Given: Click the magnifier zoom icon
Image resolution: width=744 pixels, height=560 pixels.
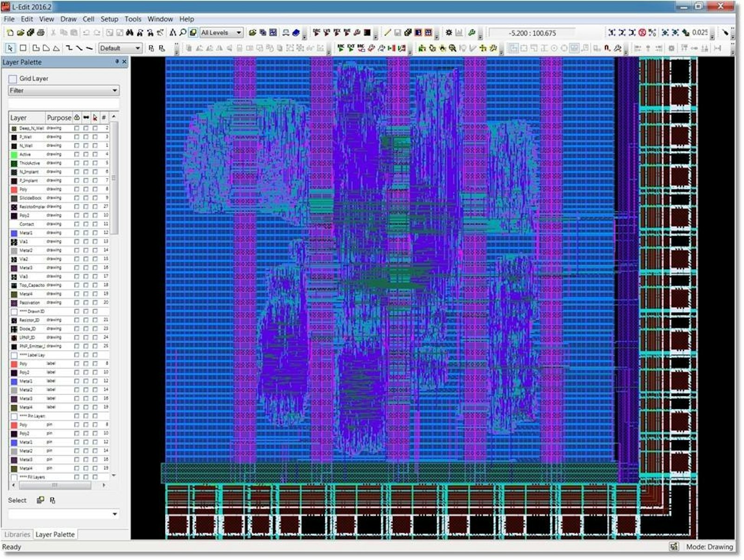Looking at the screenshot, I should (183, 33).
